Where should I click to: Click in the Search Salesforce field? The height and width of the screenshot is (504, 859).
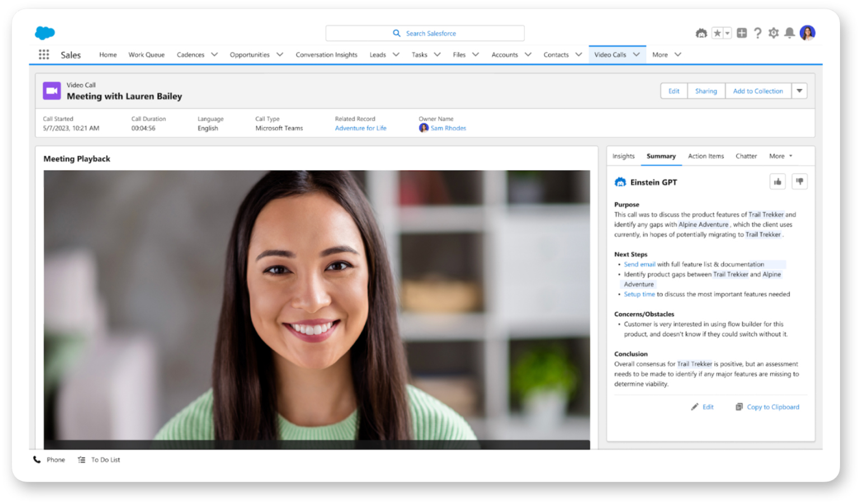tap(425, 34)
